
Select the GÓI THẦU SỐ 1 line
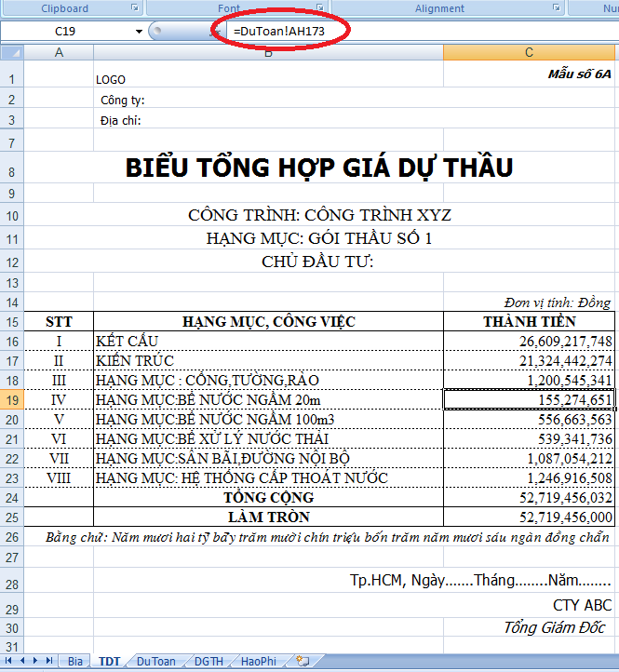319,238
